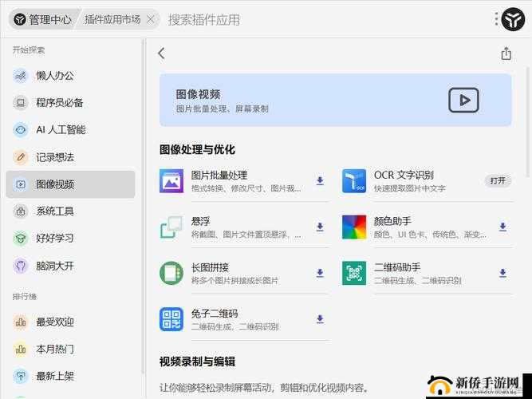The height and width of the screenshot is (399, 532).
Task: Open 二维码助手 plugin title
Action: pyautogui.click(x=397, y=267)
